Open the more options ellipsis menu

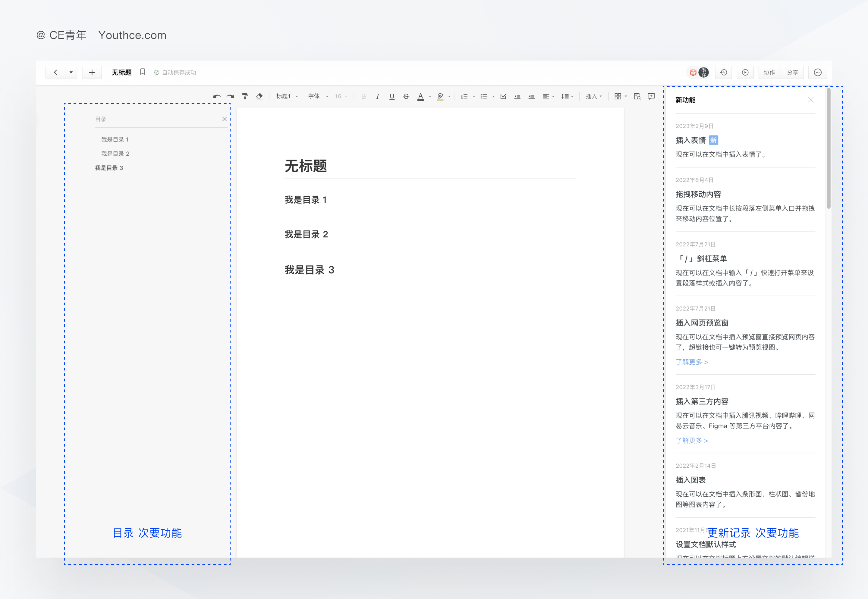(x=818, y=73)
